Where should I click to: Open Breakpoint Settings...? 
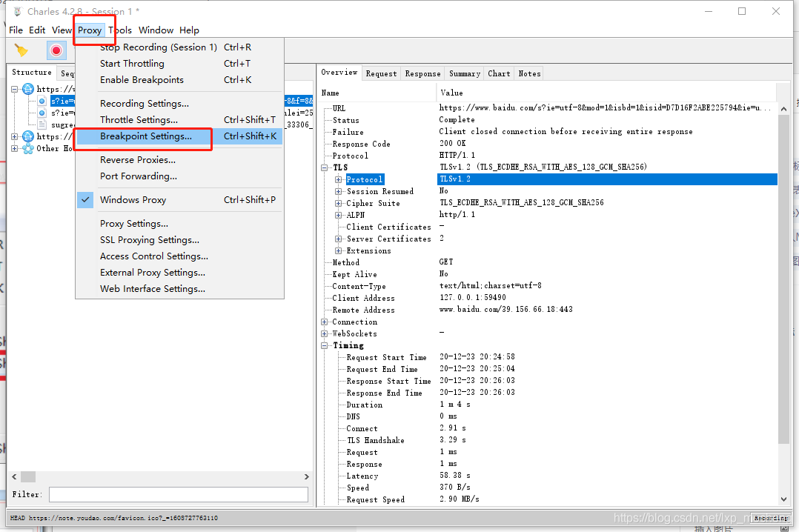[179, 136]
